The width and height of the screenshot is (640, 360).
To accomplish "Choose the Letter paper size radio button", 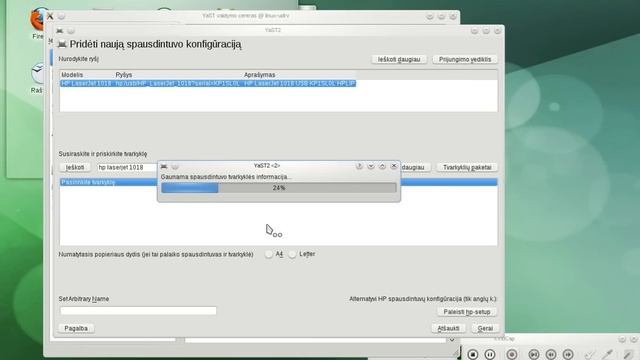I will [292, 254].
